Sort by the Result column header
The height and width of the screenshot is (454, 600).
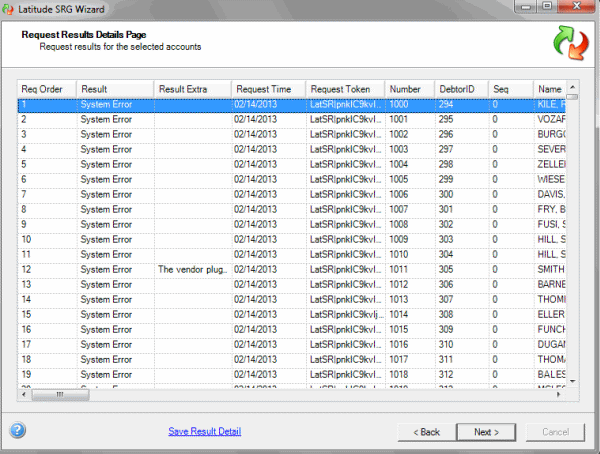[115, 89]
